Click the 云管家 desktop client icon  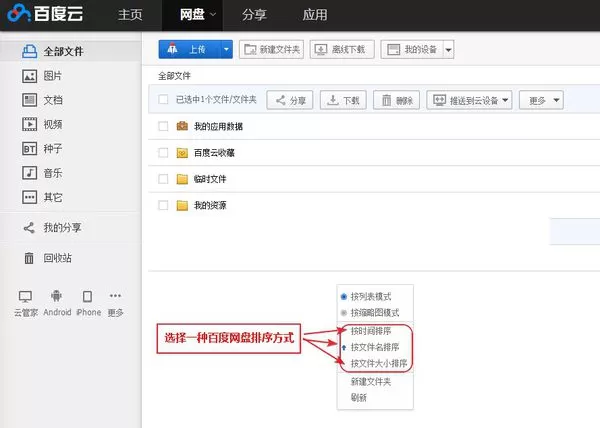26,296
